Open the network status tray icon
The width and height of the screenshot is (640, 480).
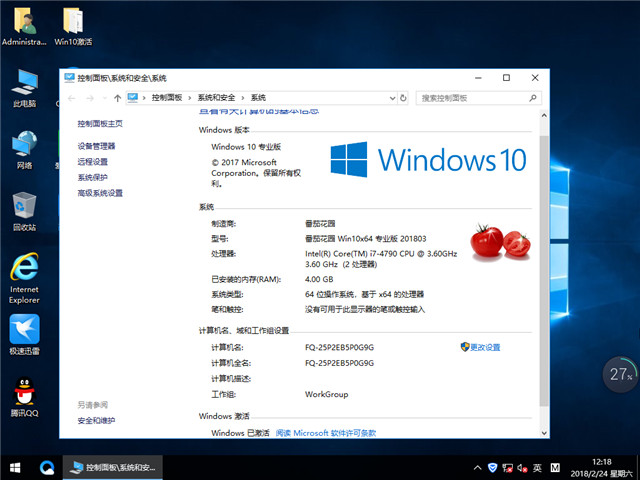pyautogui.click(x=507, y=468)
